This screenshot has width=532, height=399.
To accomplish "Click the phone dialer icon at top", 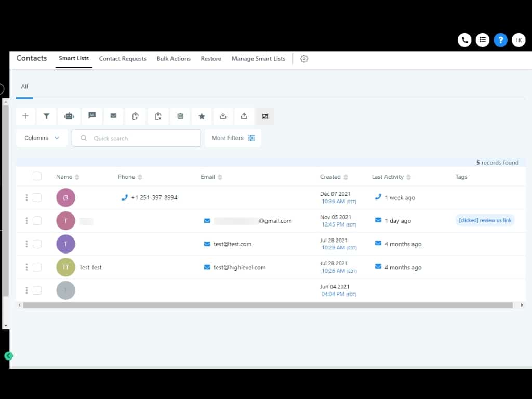I will click(464, 40).
